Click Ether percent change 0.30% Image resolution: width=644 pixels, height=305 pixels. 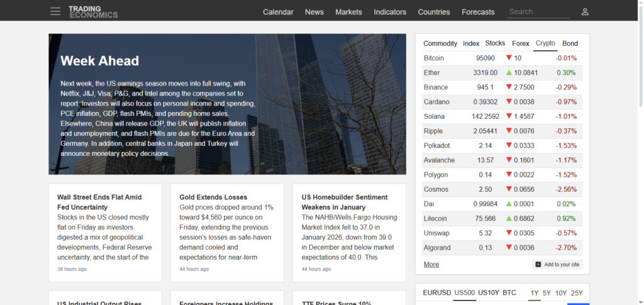point(567,73)
